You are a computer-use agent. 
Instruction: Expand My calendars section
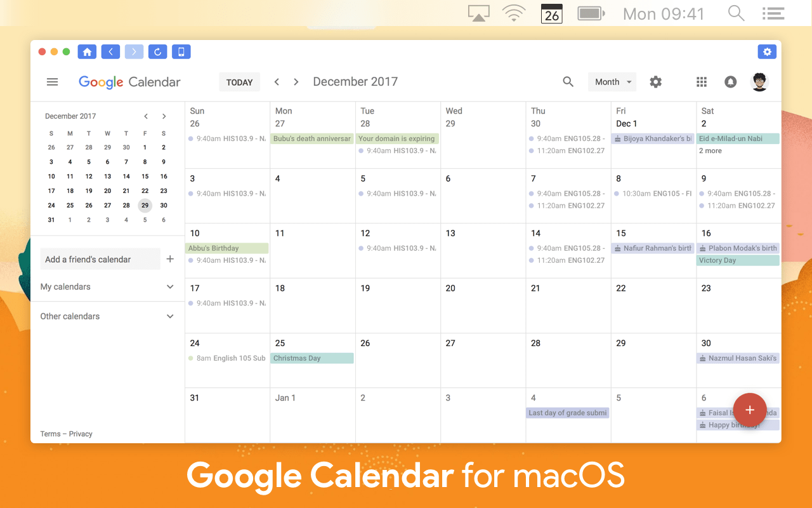pyautogui.click(x=170, y=287)
